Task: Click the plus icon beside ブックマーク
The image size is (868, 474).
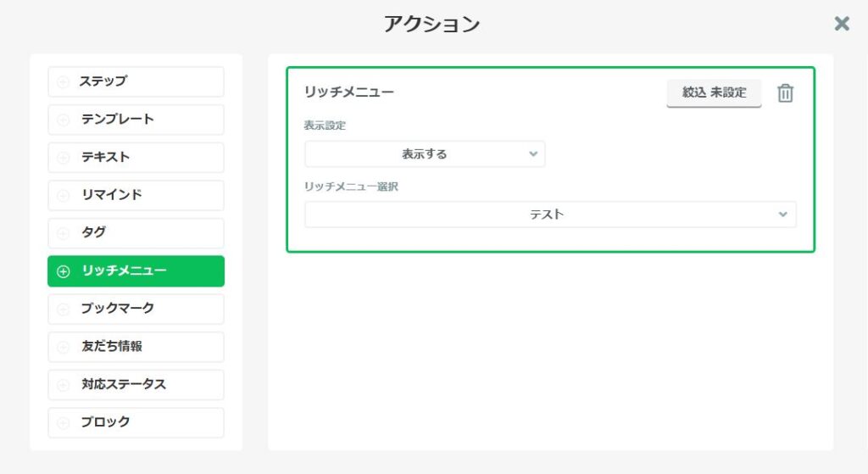Action: 64,309
